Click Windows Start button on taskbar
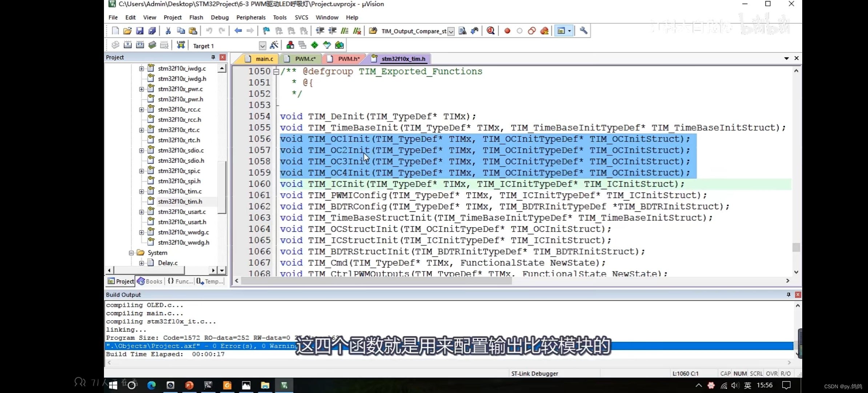The image size is (868, 393). pos(113,385)
